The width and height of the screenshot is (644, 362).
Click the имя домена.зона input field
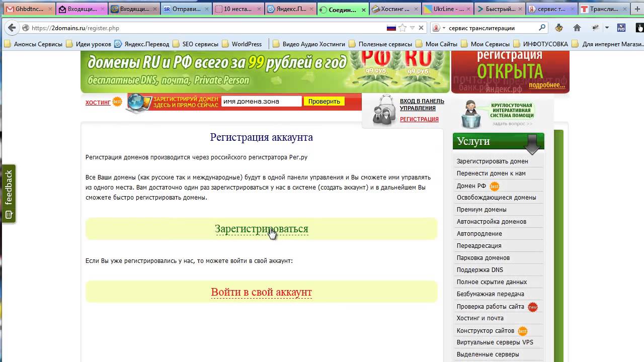[261, 101]
